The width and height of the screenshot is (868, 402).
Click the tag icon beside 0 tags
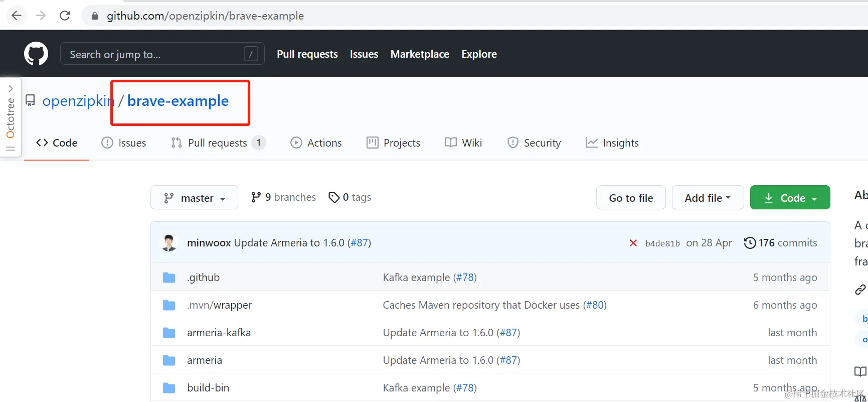point(333,197)
